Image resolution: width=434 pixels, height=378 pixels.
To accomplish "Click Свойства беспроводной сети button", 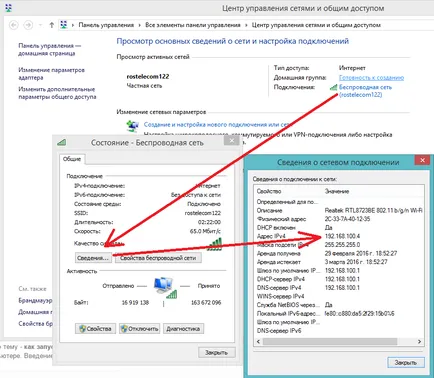I will pos(158,258).
